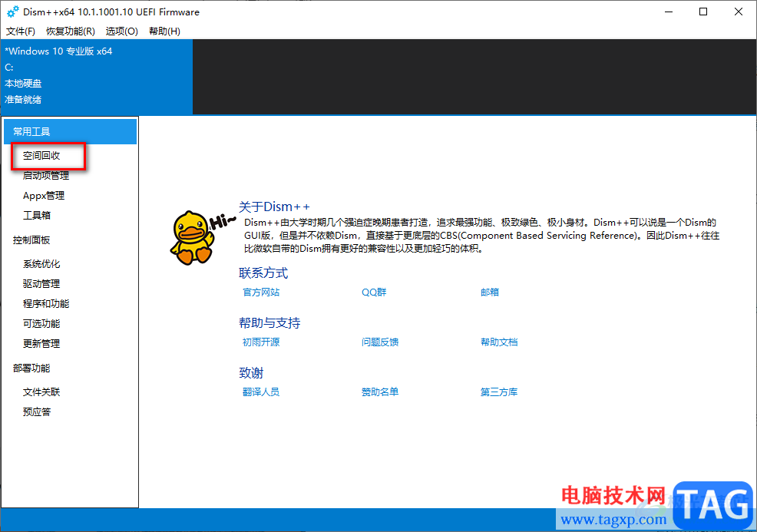Open the 帮助(H) menu
The image size is (757, 532).
pos(164,31)
